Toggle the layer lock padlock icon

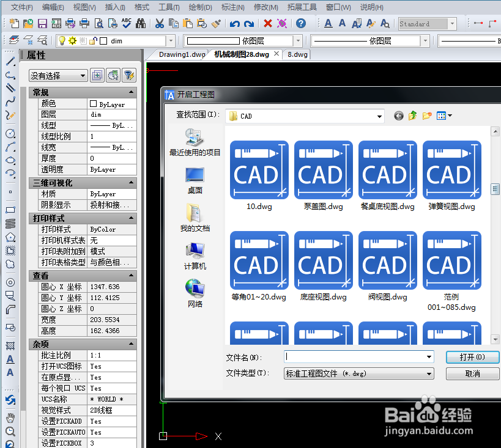tap(94, 40)
